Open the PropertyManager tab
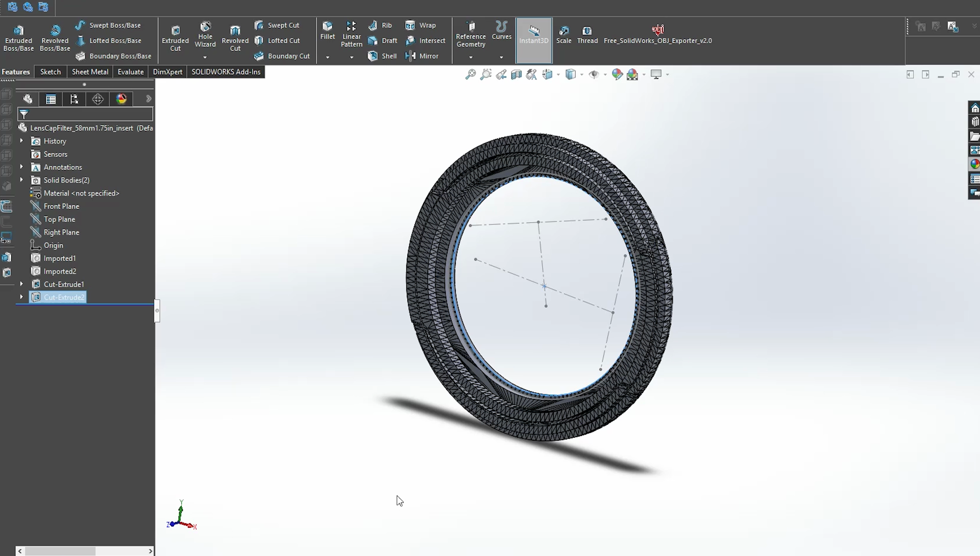Screen dimensions: 980x556 (x=51, y=99)
